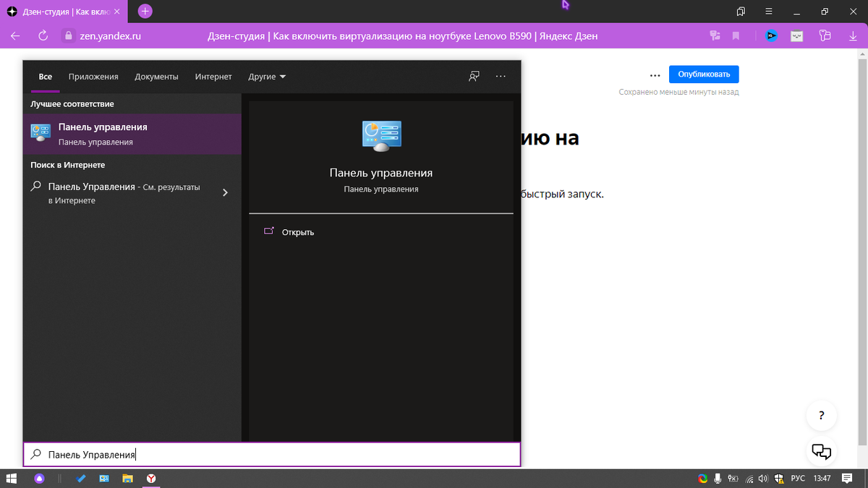Reload the page in the browser
Screen dimensions: 868x488
coord(43,35)
